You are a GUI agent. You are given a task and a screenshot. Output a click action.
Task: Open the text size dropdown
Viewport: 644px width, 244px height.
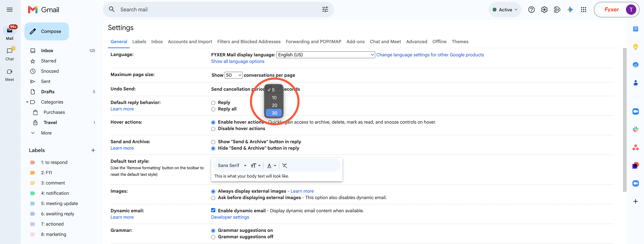[255, 166]
